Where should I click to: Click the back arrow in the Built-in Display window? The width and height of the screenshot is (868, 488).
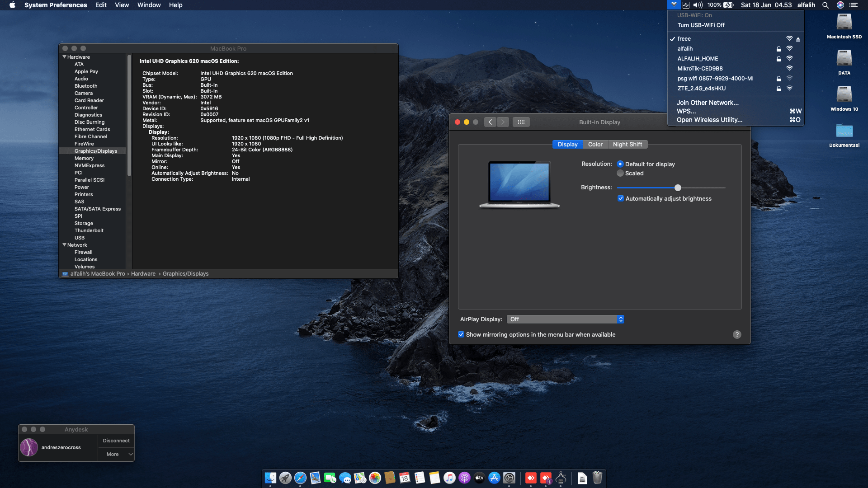pos(490,122)
